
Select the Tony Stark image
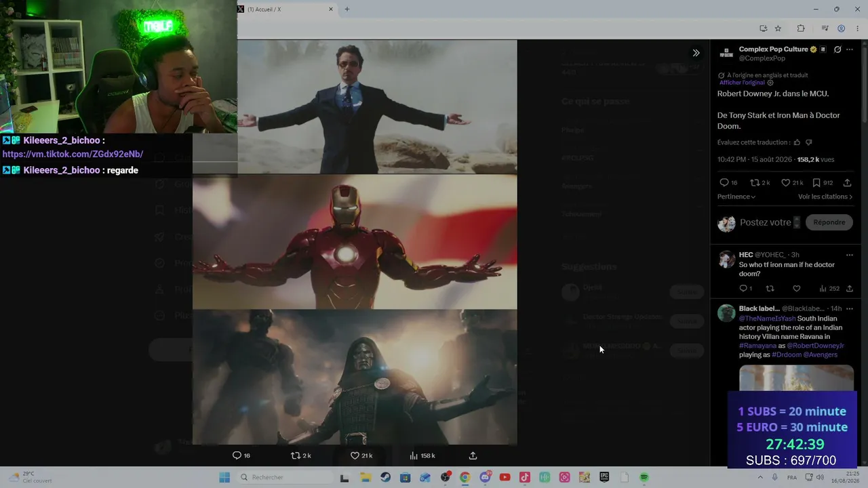pos(377,106)
